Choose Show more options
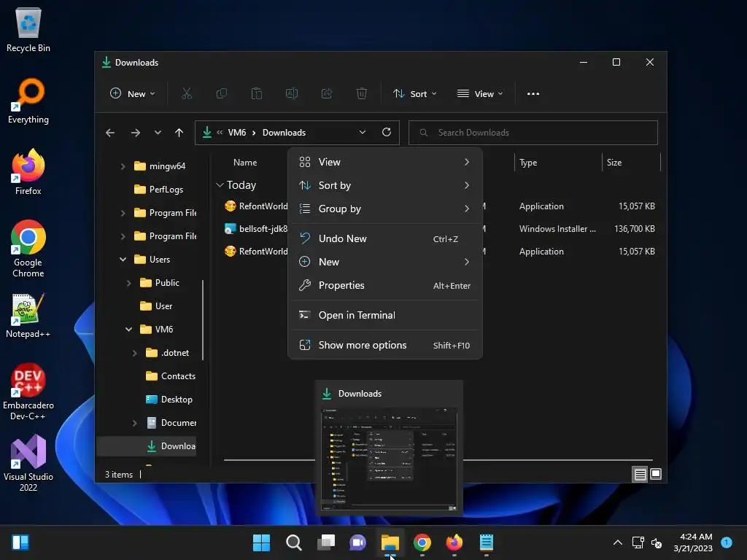Screen dimensions: 747x560 pos(385,345)
